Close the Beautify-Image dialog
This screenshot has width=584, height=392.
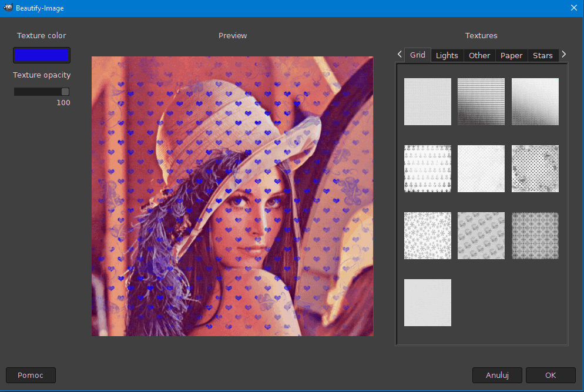(574, 8)
